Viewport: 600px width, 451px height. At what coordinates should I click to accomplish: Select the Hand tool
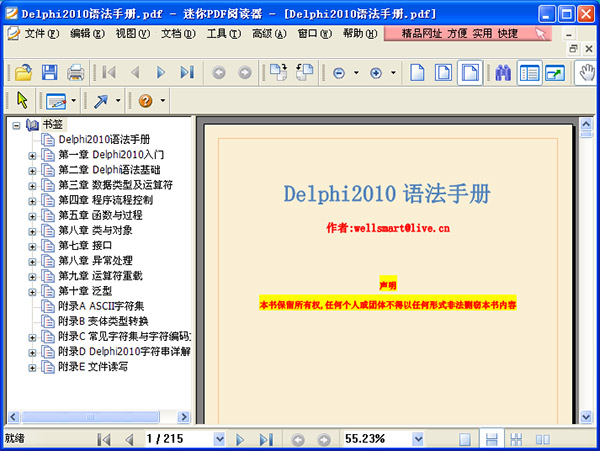tap(587, 72)
